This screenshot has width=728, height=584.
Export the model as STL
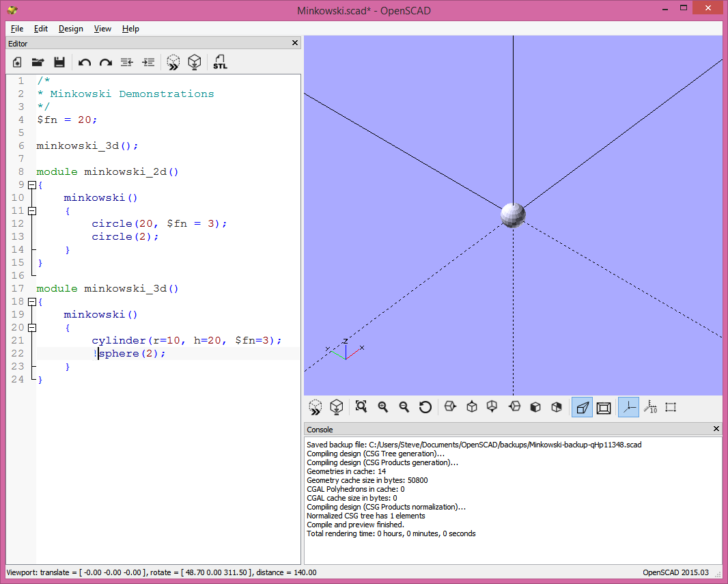click(220, 62)
